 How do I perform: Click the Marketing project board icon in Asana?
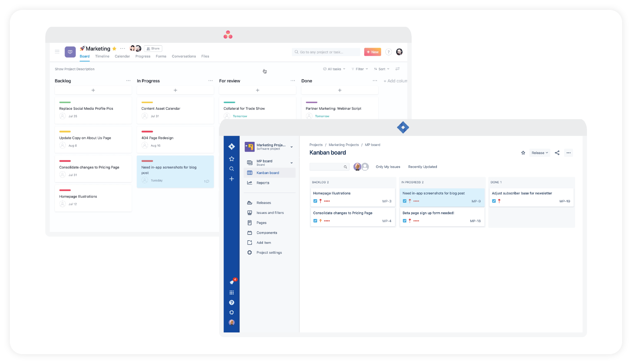tap(70, 52)
